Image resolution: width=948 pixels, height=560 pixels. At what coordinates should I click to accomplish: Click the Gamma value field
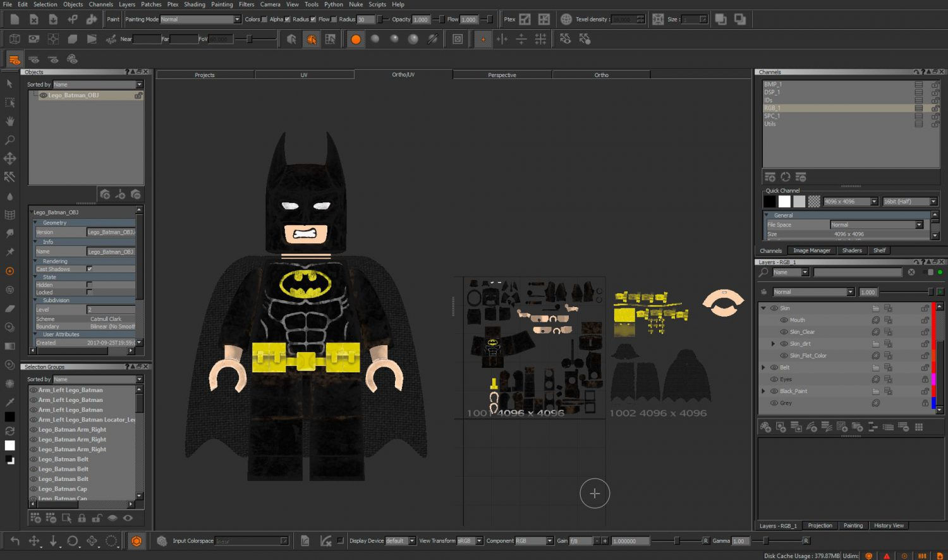(x=741, y=541)
